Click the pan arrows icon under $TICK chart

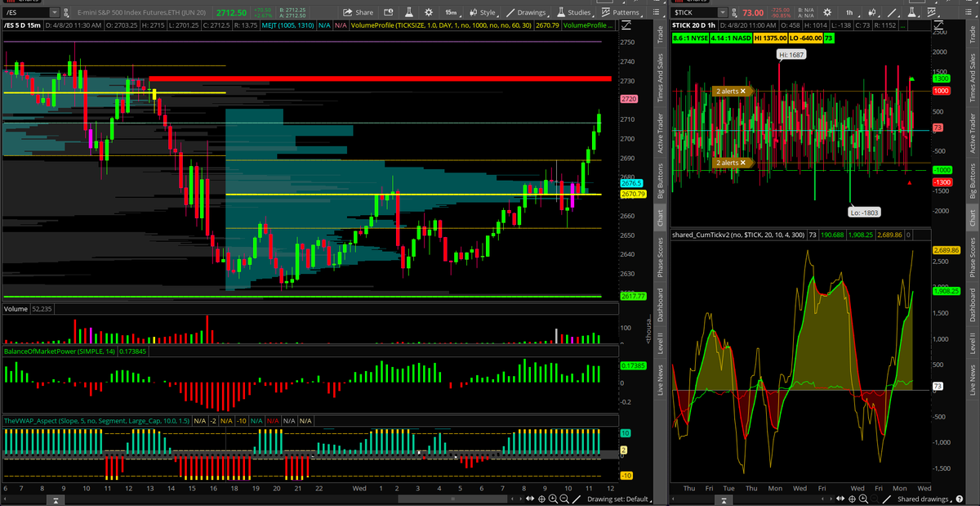840,499
